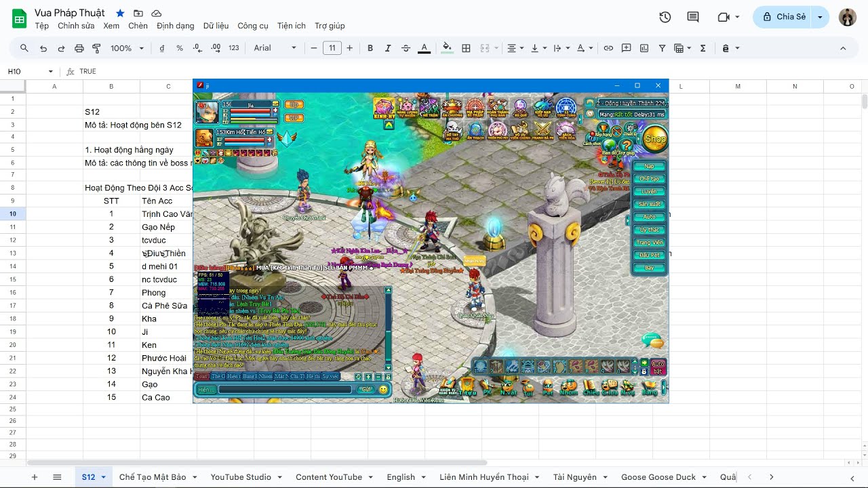Viewport: 868px width, 488px height.
Task: Open the Tranh Bá PK icon
Action: 542,131
